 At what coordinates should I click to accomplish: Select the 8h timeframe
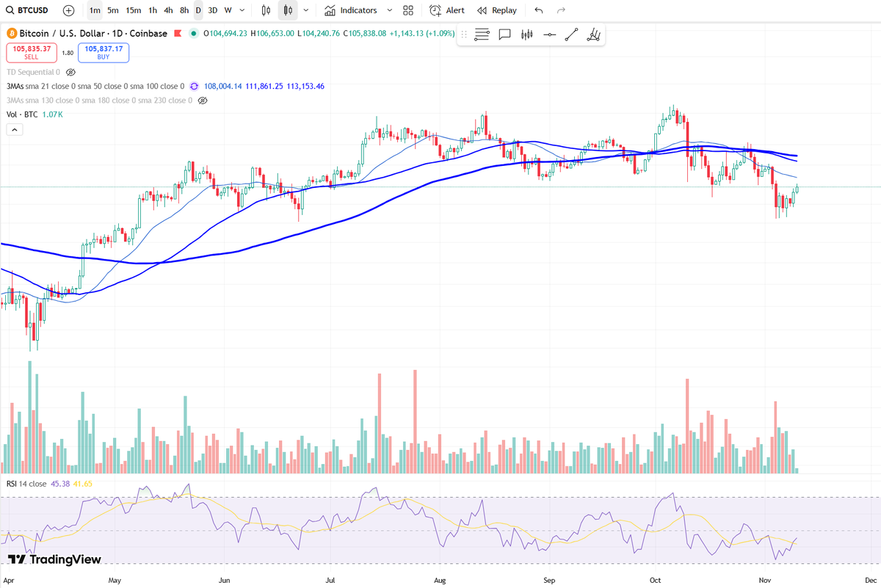tap(184, 10)
